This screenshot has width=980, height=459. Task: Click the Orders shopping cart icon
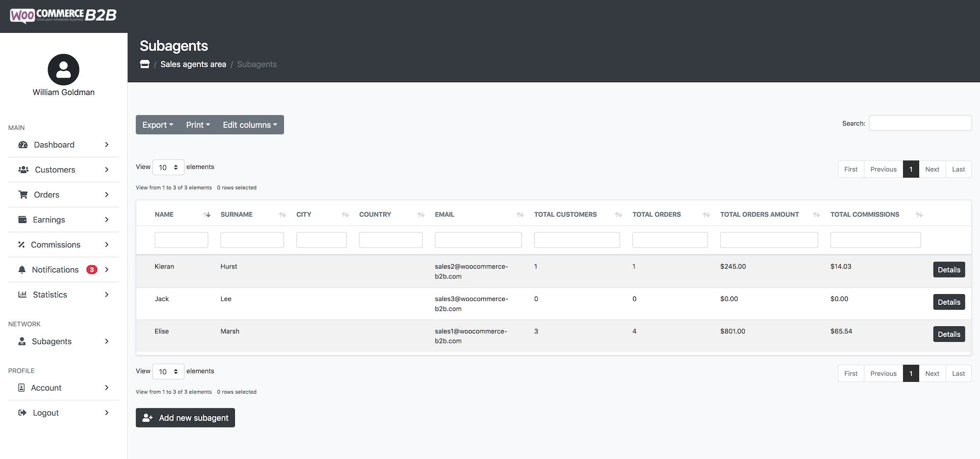coord(23,195)
